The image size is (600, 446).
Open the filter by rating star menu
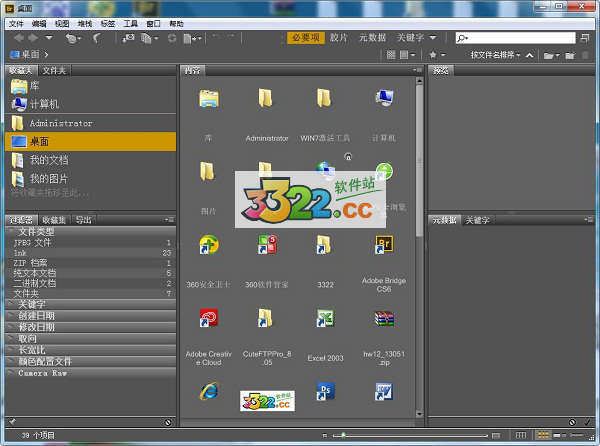click(437, 55)
